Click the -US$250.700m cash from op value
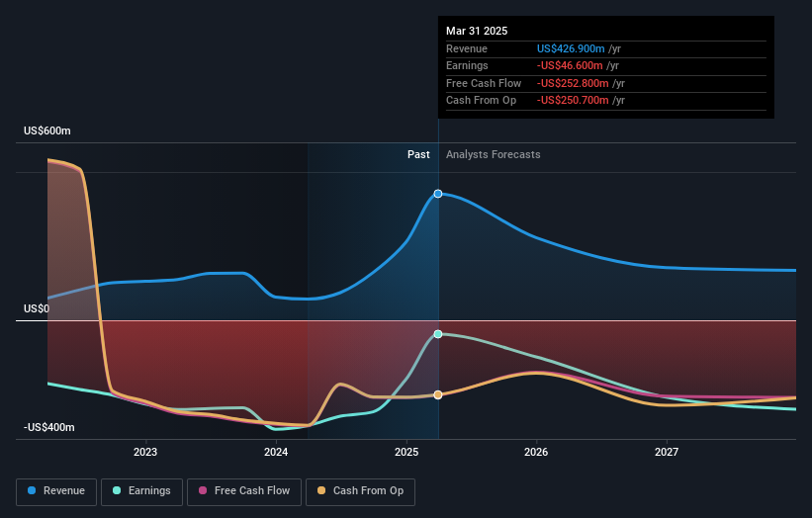812x518 pixels. [x=573, y=101]
